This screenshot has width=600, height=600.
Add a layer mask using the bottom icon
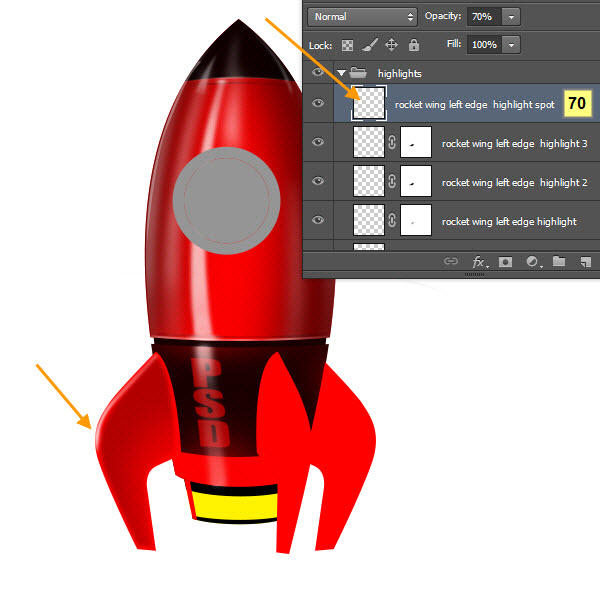pyautogui.click(x=506, y=262)
